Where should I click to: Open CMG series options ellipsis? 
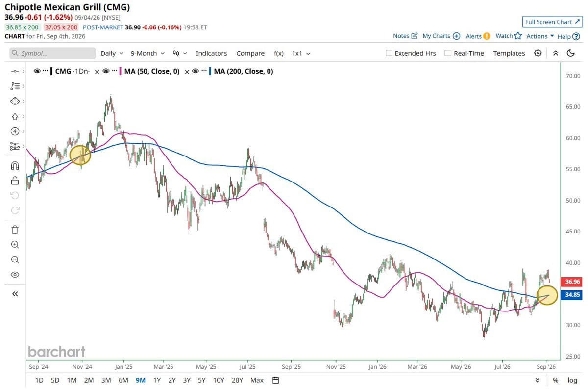(46, 71)
